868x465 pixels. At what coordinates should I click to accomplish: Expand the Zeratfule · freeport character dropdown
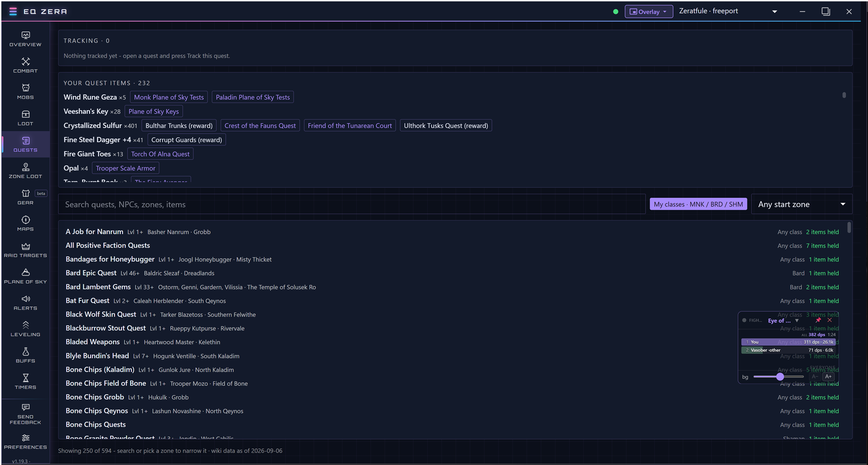[x=728, y=11]
